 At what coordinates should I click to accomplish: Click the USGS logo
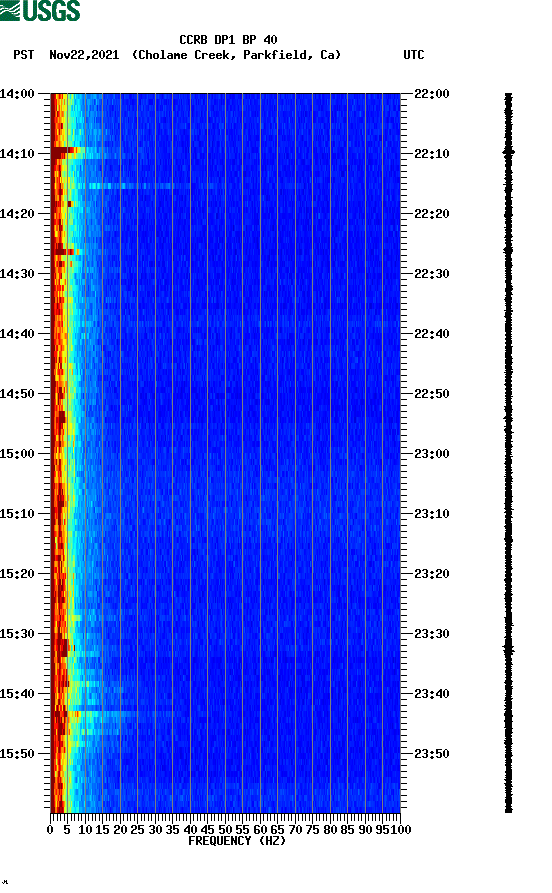click(40, 11)
